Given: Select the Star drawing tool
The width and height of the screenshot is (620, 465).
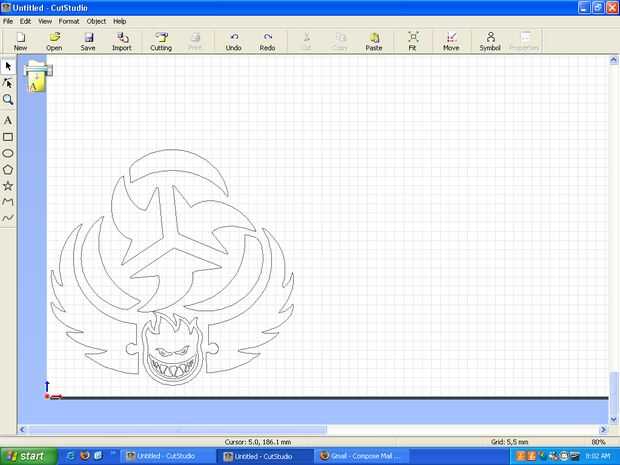Looking at the screenshot, I should click(x=8, y=186).
